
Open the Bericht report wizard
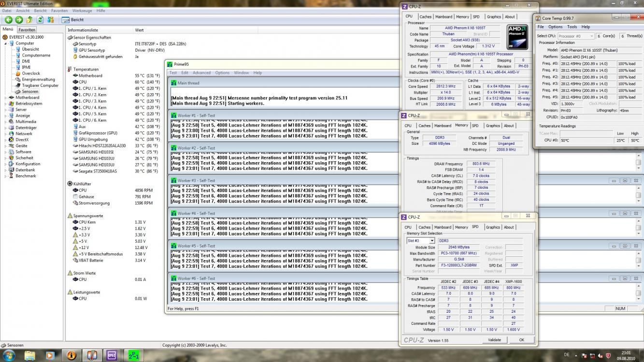73,20
